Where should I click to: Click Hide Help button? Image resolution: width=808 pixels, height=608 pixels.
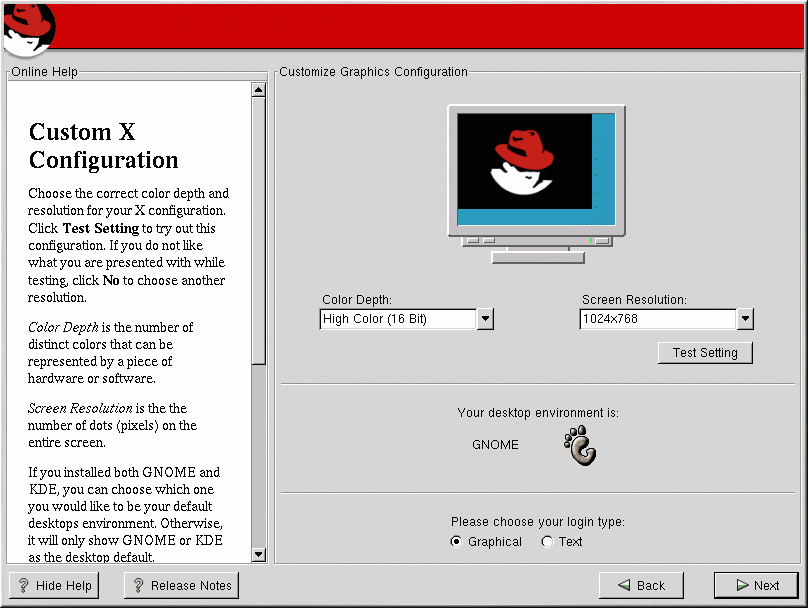pos(54,585)
